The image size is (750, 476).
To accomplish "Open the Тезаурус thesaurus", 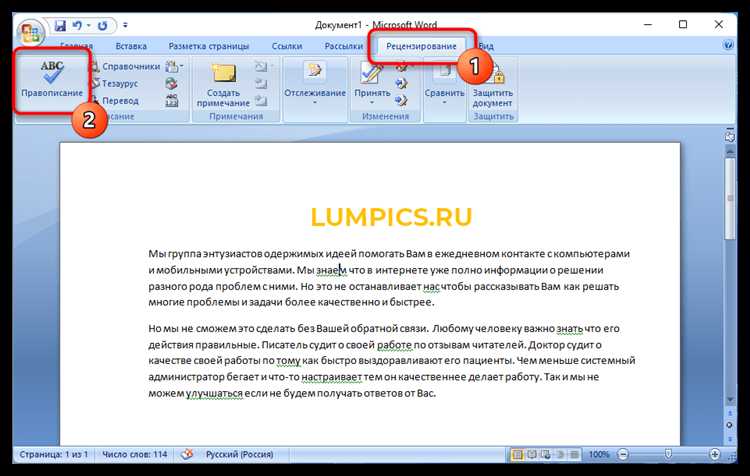I will pyautogui.click(x=115, y=83).
